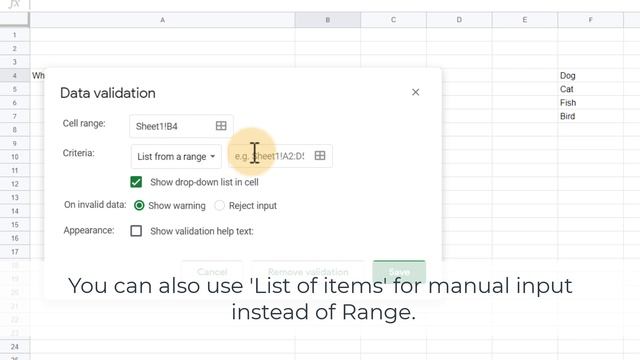Select row 1 header
The image size is (640, 360).
pos(15,35)
